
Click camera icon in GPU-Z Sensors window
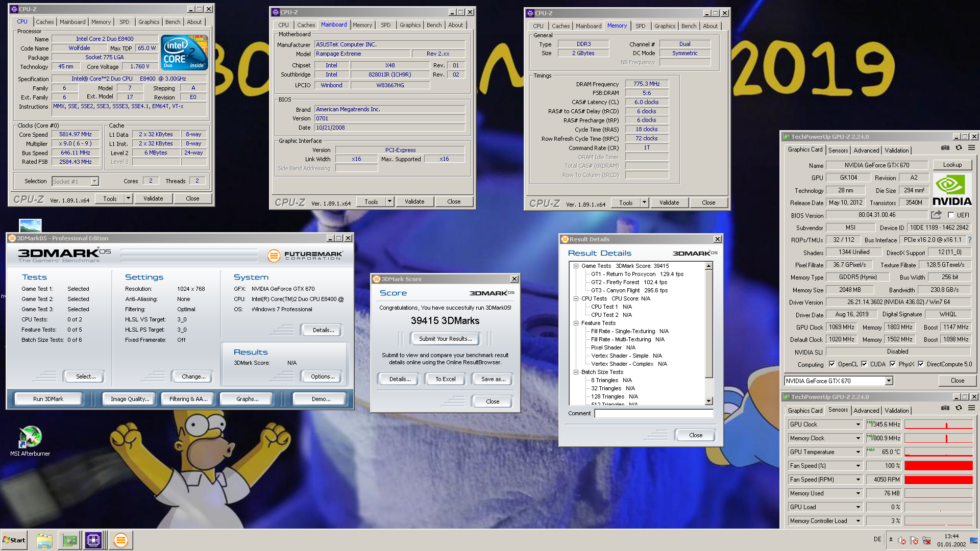coord(945,408)
